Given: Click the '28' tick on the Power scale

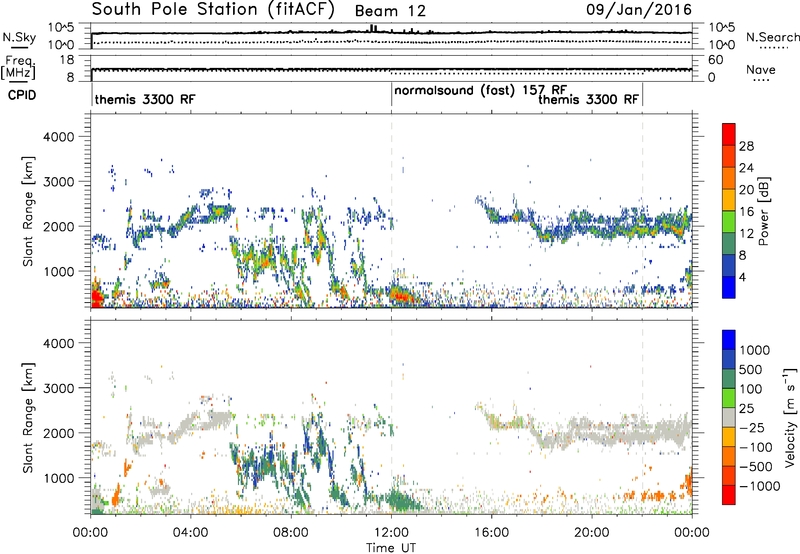Looking at the screenshot, I should tap(746, 146).
